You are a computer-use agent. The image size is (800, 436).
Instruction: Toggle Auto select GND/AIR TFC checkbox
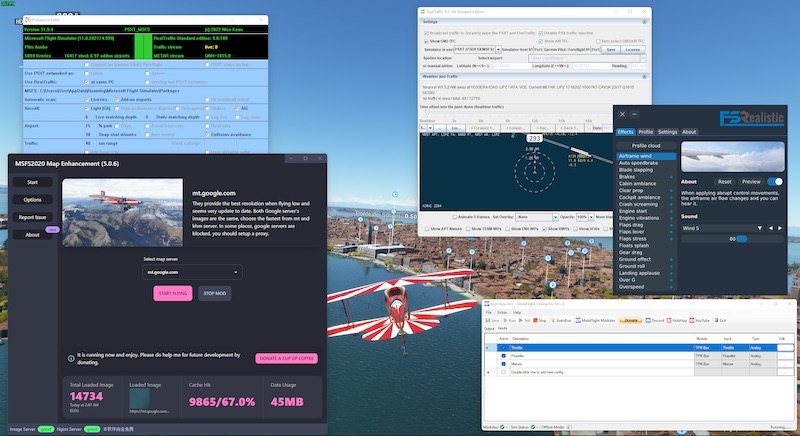click(598, 41)
